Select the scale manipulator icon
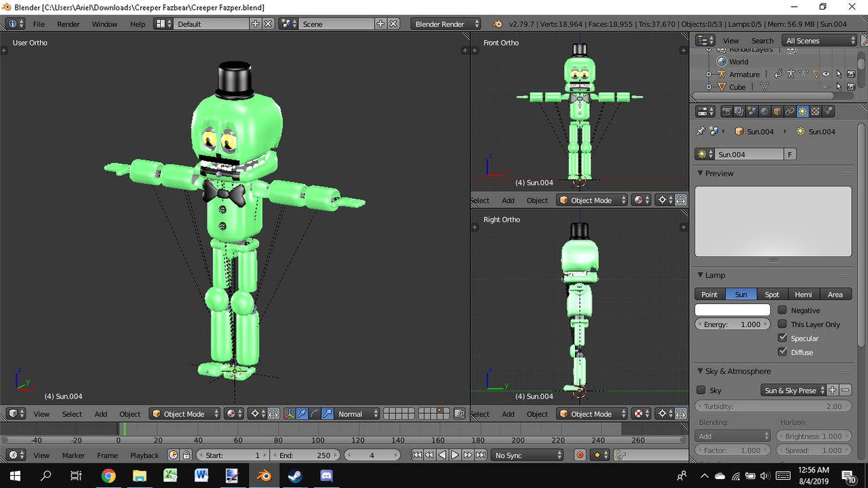This screenshot has width=868, height=488. (x=328, y=413)
